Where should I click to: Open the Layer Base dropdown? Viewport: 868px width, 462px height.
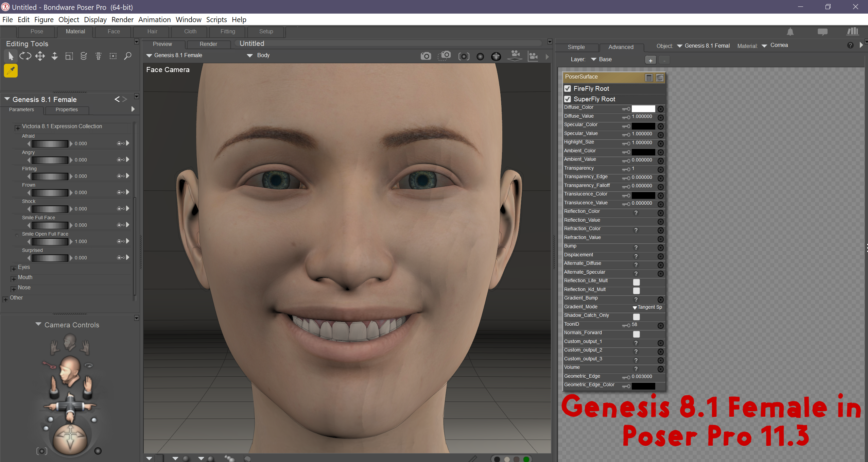pyautogui.click(x=601, y=59)
